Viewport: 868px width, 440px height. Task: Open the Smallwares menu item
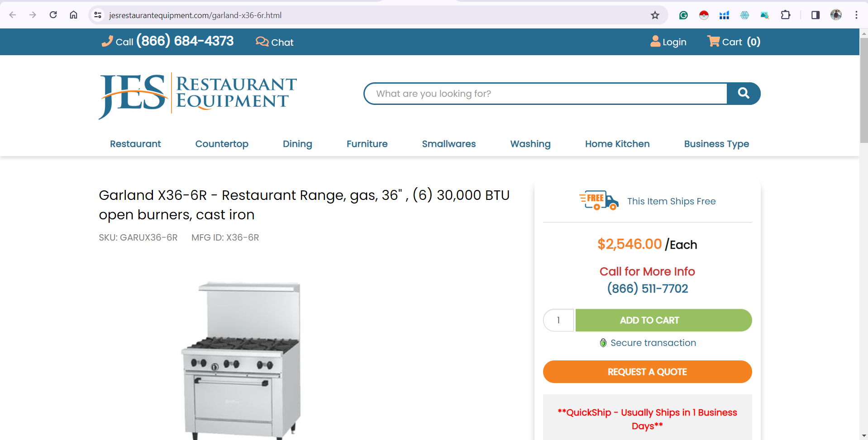(x=449, y=144)
